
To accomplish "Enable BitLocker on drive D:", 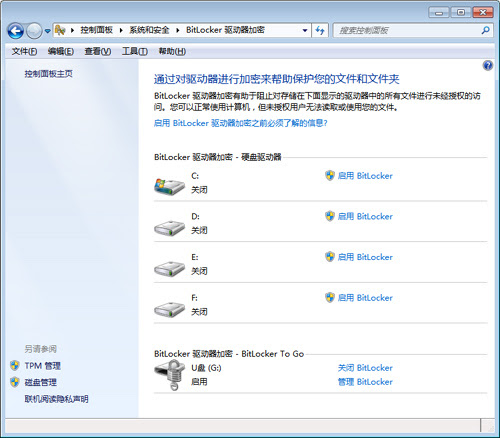I will 365,216.
